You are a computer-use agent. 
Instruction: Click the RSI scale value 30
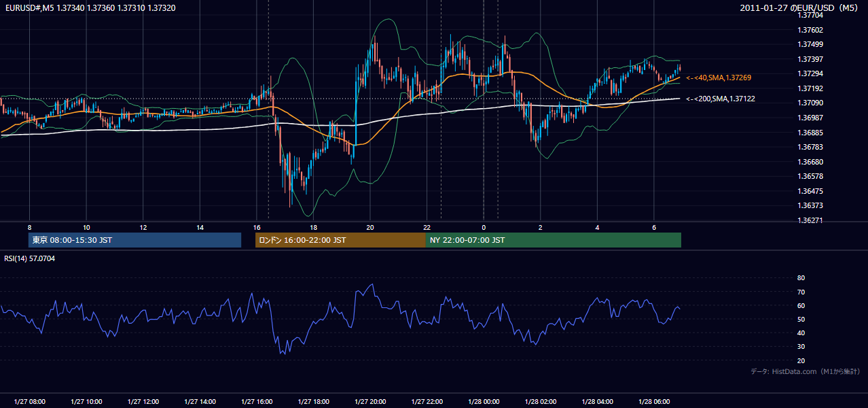[801, 346]
